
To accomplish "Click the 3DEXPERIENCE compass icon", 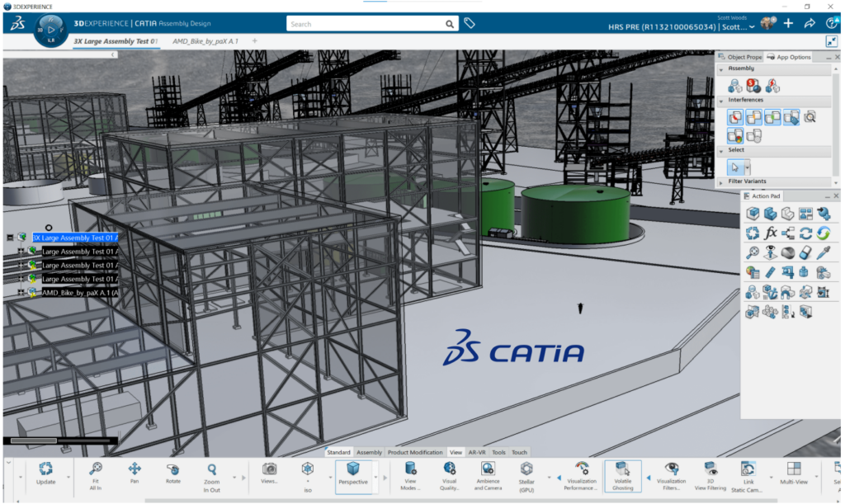I will (50, 30).
